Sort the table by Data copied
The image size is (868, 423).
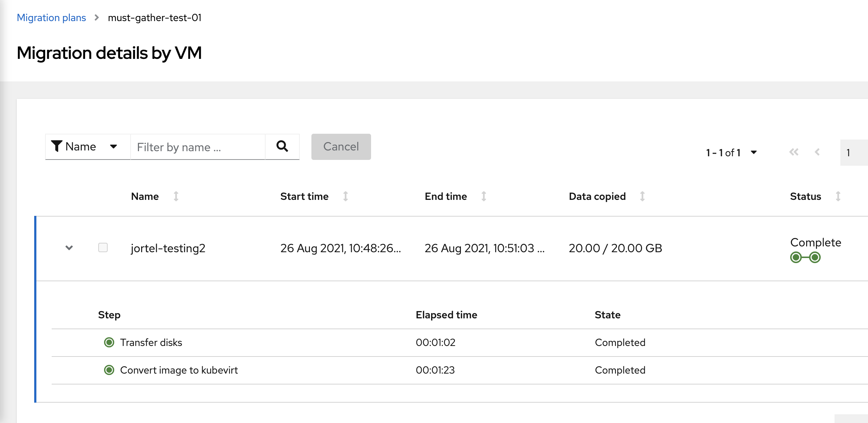coord(642,196)
